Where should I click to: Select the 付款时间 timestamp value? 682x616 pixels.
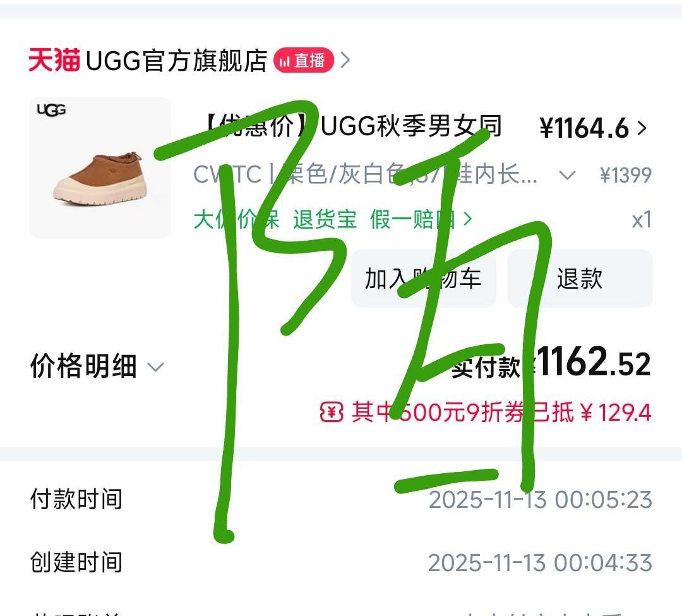[x=540, y=499]
